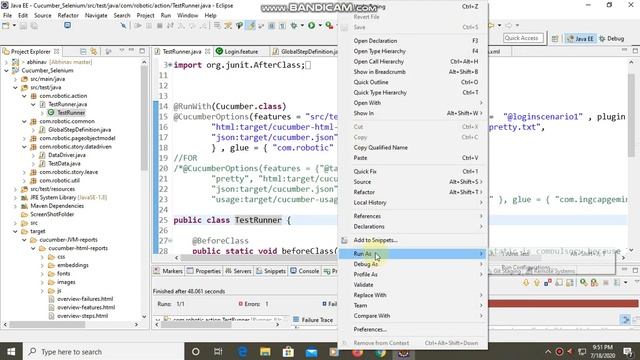The image size is (640, 360).
Task: Open the Navigate menu in menu bar
Action: coord(96,15)
